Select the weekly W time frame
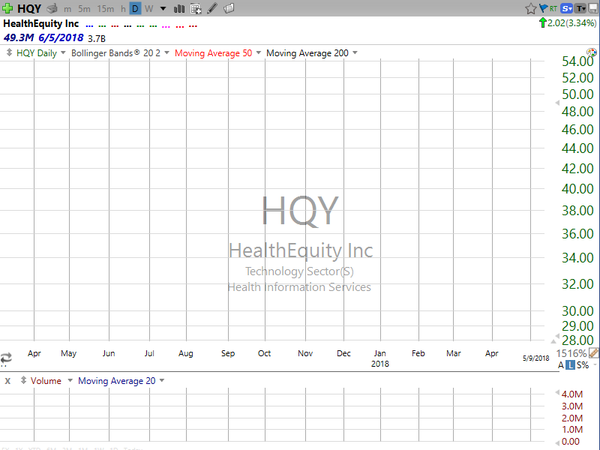The height and width of the screenshot is (450, 600). pos(149,8)
